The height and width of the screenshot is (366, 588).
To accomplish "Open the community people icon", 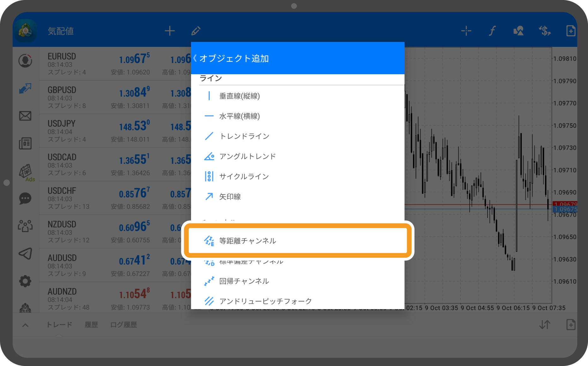I will pyautogui.click(x=25, y=226).
